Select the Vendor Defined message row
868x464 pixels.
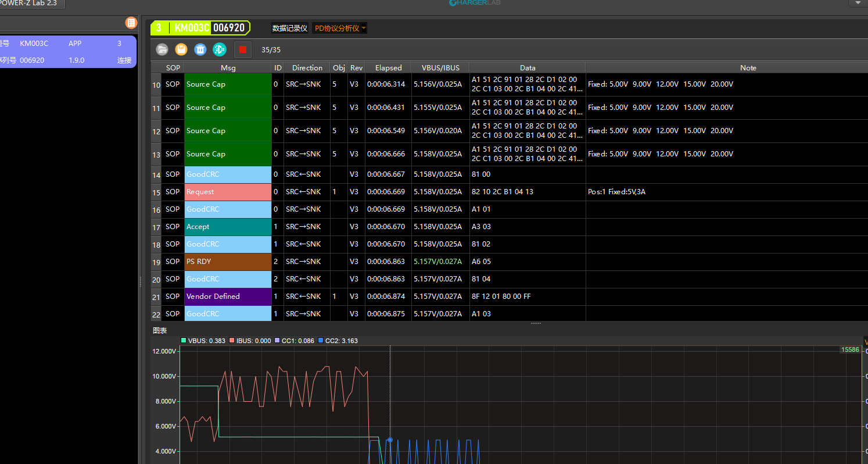[228, 297]
